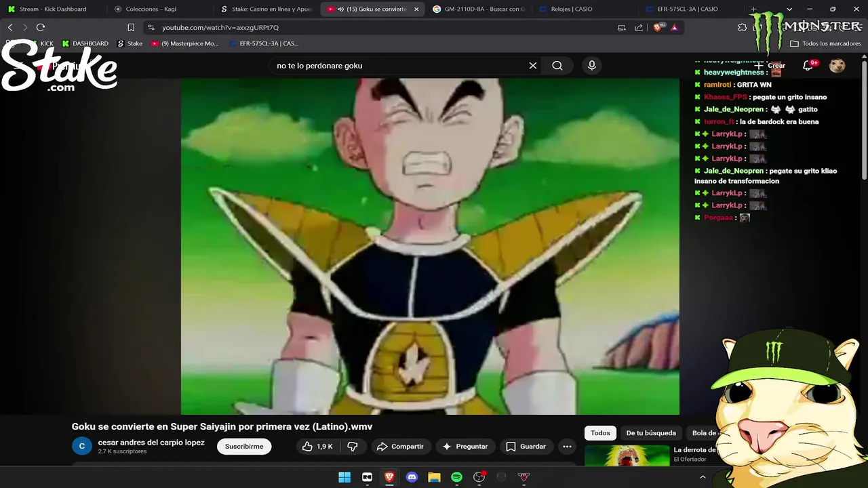
Task: Open Brave Rewards triangle icon
Action: (x=674, y=28)
